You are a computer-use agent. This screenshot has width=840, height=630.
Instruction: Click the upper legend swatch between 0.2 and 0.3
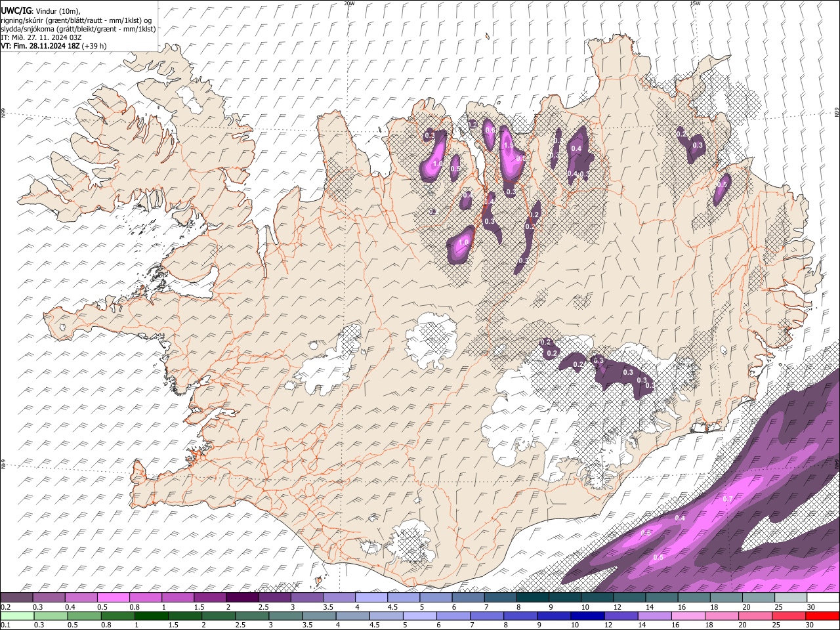16,598
